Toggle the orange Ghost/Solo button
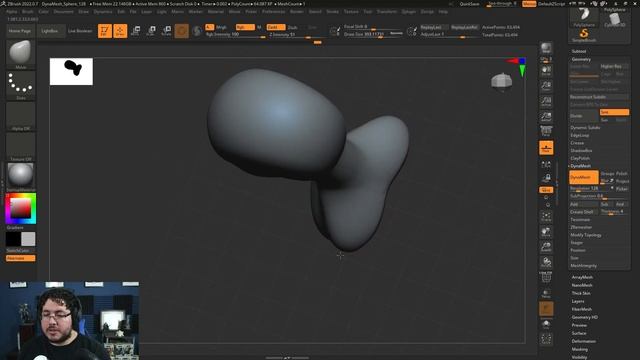This screenshot has width=640, height=360. 546,309
